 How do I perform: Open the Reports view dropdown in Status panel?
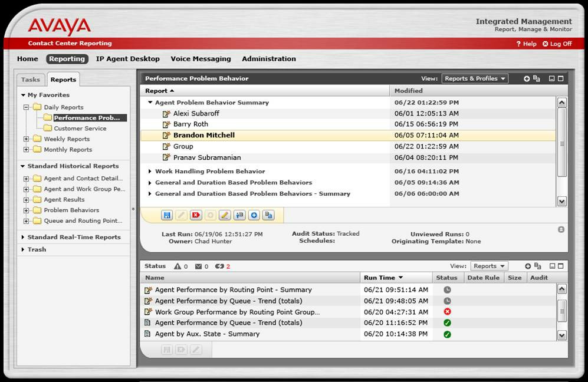pos(489,266)
